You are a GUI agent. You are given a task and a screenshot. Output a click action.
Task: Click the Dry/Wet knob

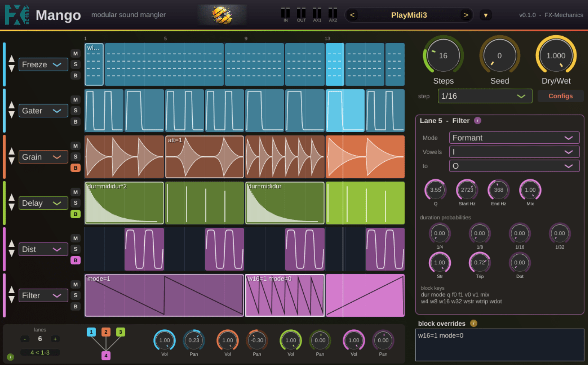click(x=556, y=56)
